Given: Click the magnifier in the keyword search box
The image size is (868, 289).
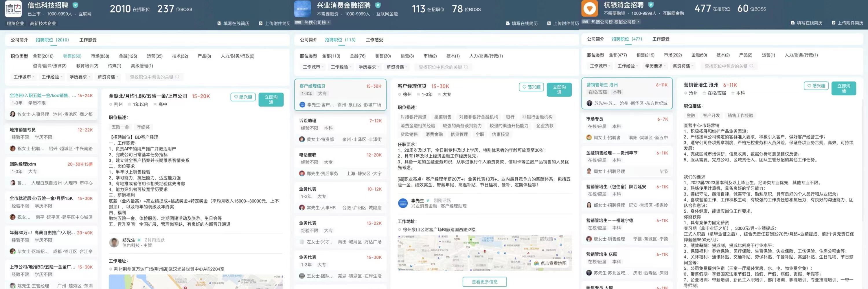Looking at the screenshot, I should 179,77.
